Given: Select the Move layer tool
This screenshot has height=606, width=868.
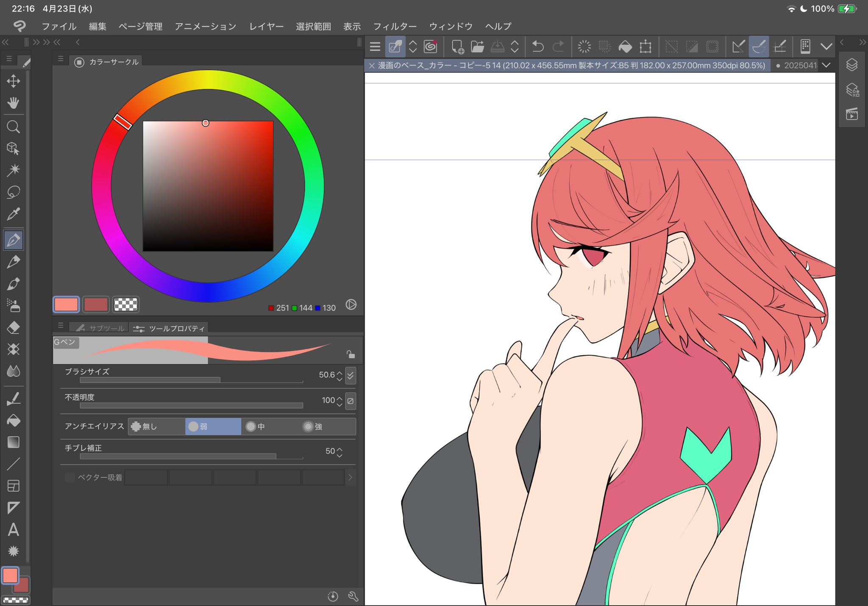Looking at the screenshot, I should 13,81.
